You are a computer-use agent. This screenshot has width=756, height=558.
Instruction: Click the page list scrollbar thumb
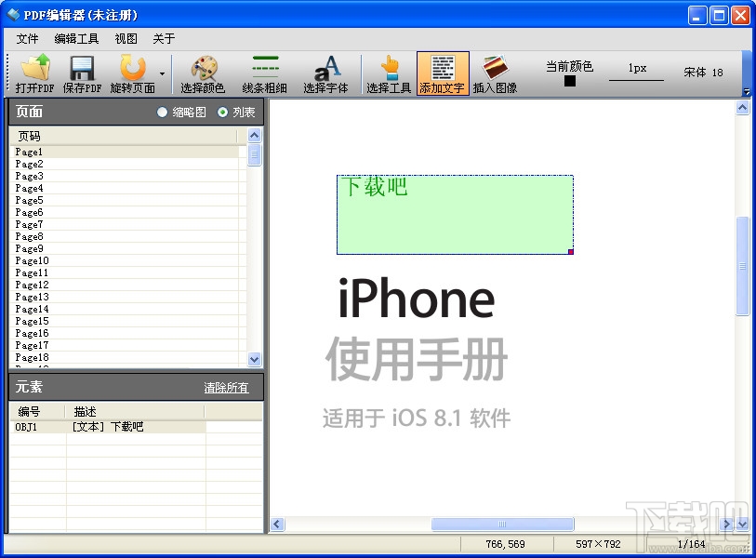coord(255,154)
